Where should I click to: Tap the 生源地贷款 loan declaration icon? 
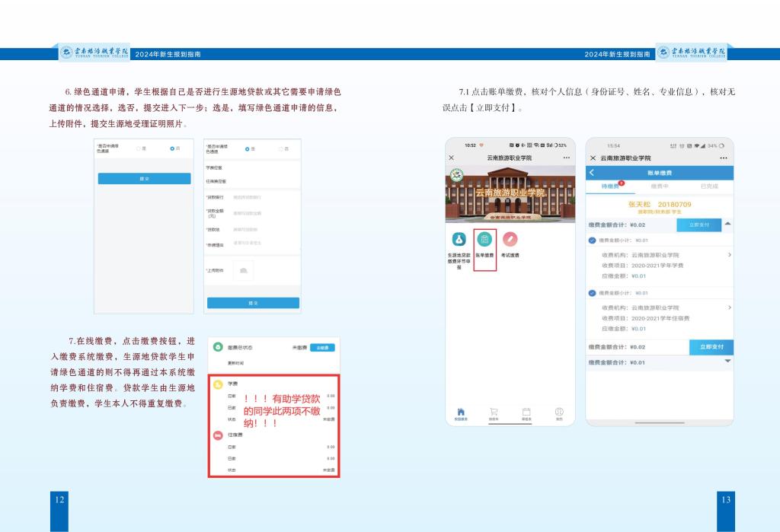click(459, 241)
